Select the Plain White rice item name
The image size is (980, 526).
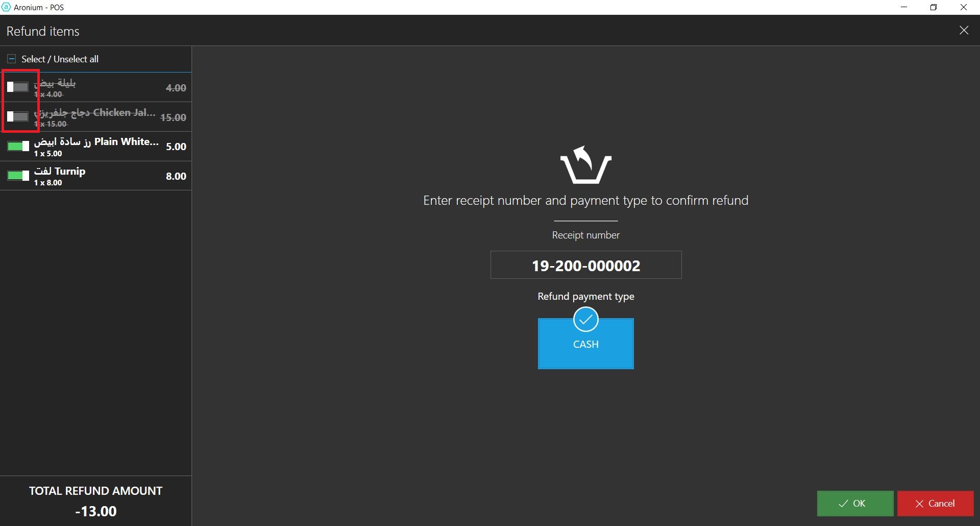pyautogui.click(x=96, y=142)
